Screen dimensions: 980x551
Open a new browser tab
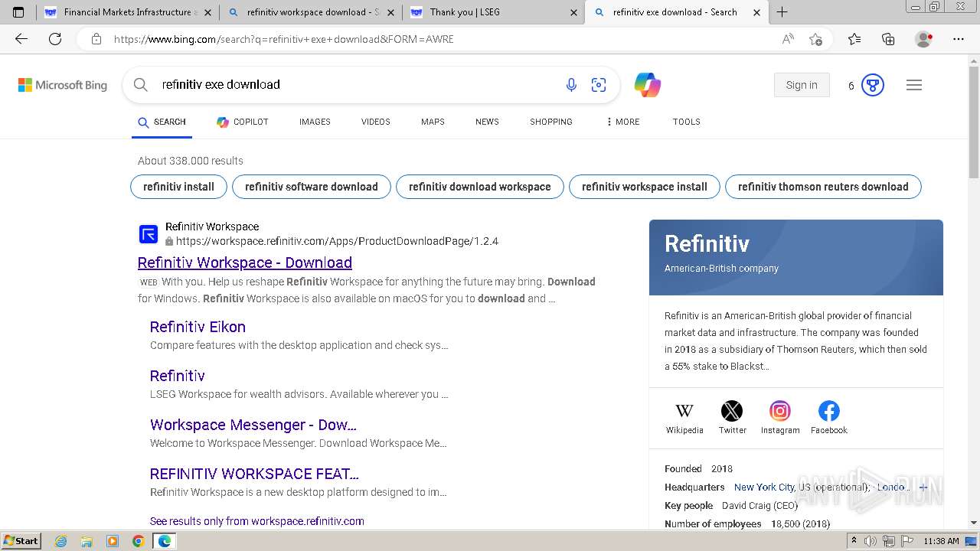click(x=782, y=12)
